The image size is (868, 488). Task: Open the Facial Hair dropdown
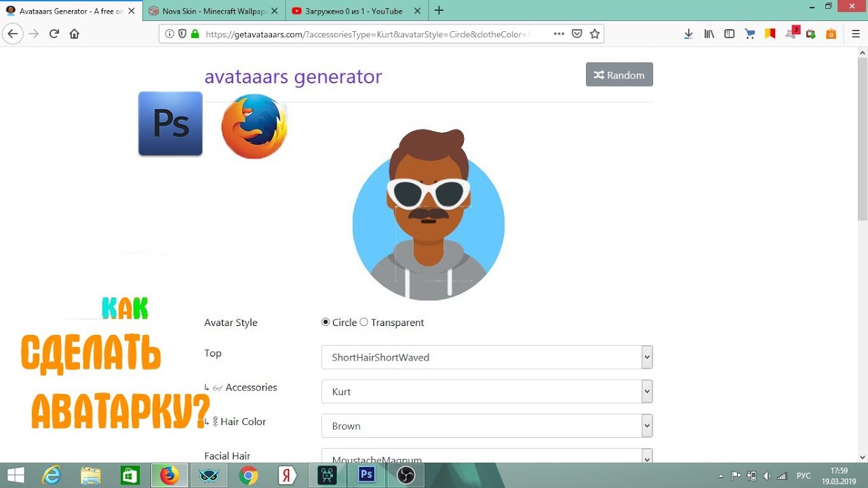point(487,456)
